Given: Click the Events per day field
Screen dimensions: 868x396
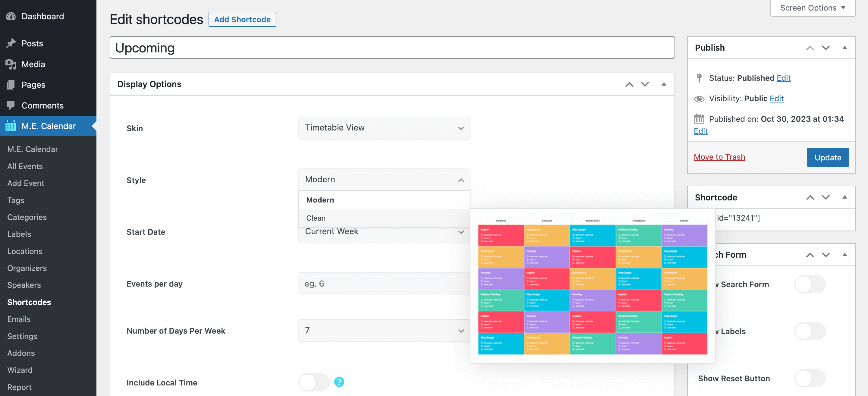Looking at the screenshot, I should click(x=384, y=284).
